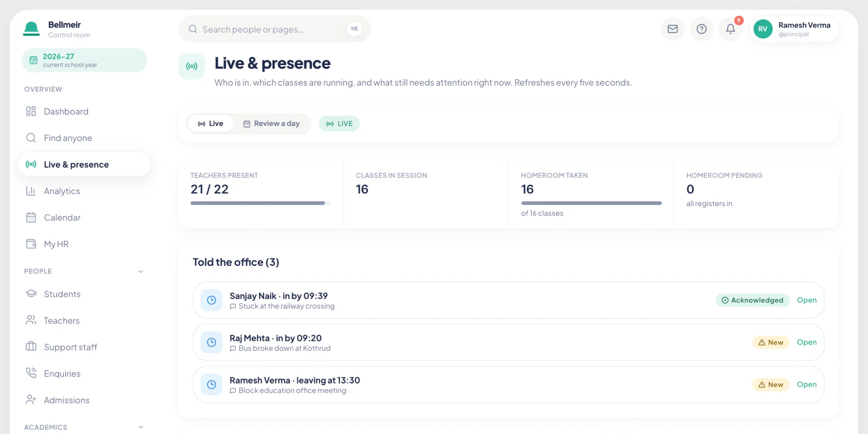Viewport: 868px width, 434px height.
Task: Click the Admissions add-person icon
Action: tap(31, 400)
